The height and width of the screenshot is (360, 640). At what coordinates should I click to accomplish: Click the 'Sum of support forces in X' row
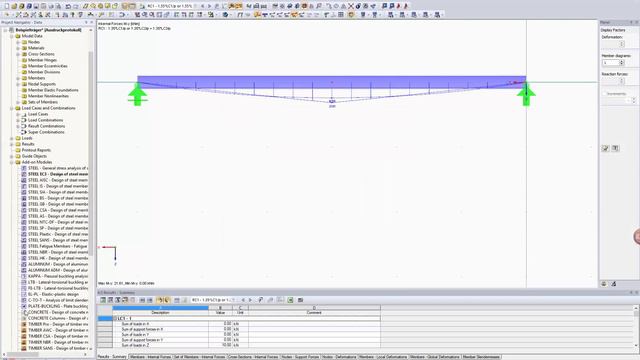pyautogui.click(x=247, y=329)
